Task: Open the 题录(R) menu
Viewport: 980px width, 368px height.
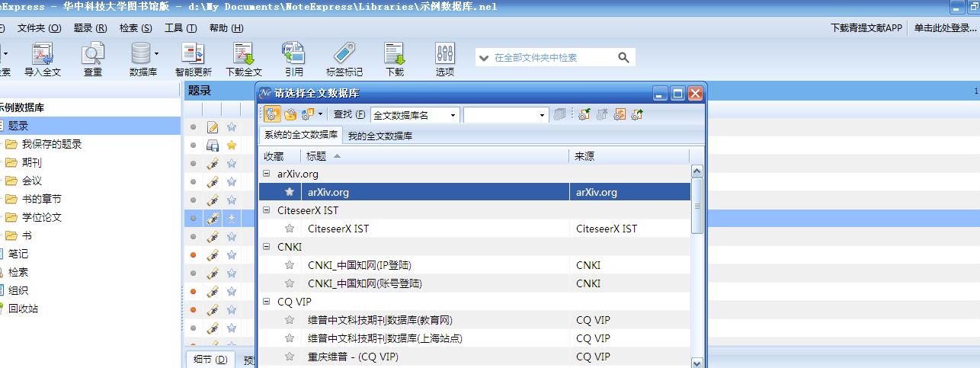Action: pyautogui.click(x=90, y=28)
